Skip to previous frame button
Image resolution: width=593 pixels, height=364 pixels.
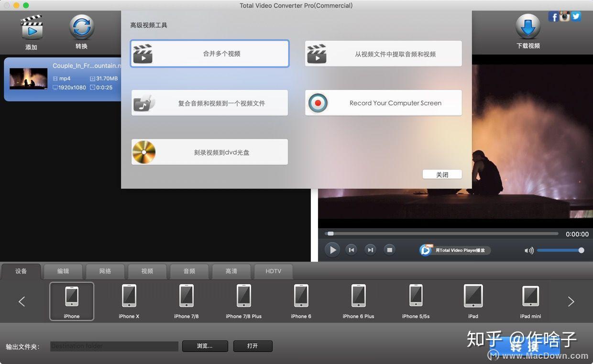(x=351, y=249)
